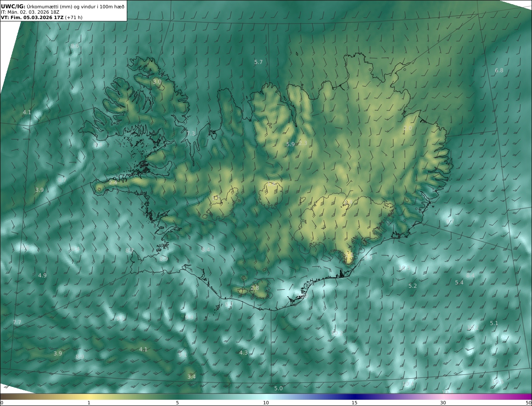
Task: Click the 6.8 value label on the map
Action: (499, 71)
